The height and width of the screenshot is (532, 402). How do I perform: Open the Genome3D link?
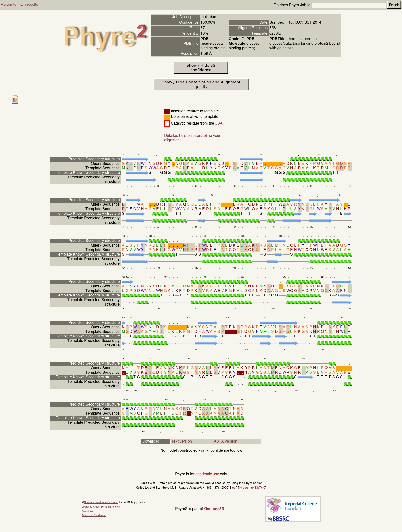214,508
